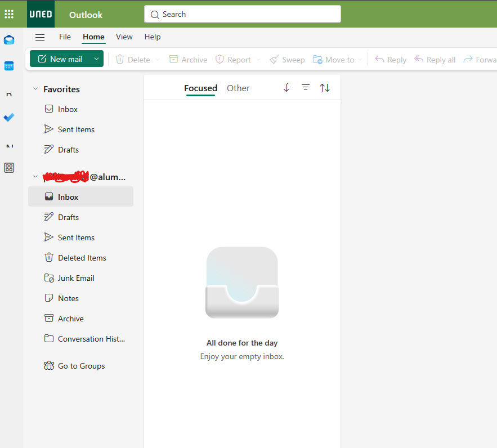Click the Report shield button

pos(233,60)
